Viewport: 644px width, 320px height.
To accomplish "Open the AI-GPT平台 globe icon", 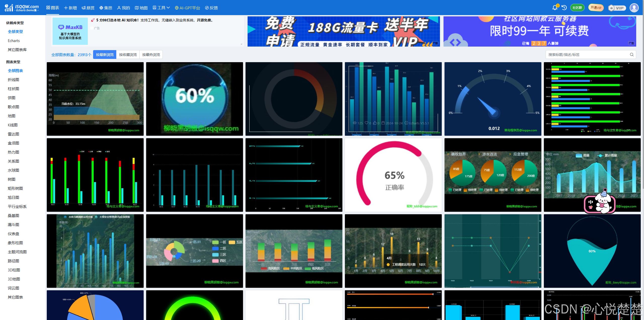I will point(177,8).
